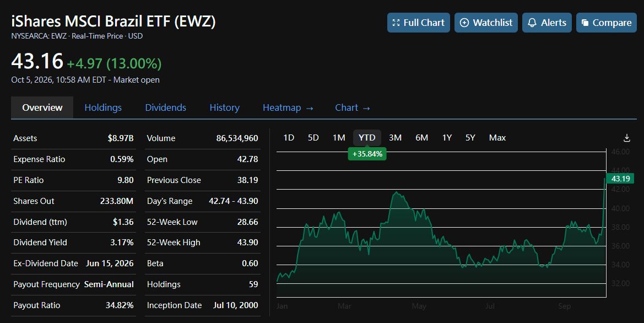Click the +4.97 (13.00%) price change
This screenshot has height=323, width=644.
[114, 63]
